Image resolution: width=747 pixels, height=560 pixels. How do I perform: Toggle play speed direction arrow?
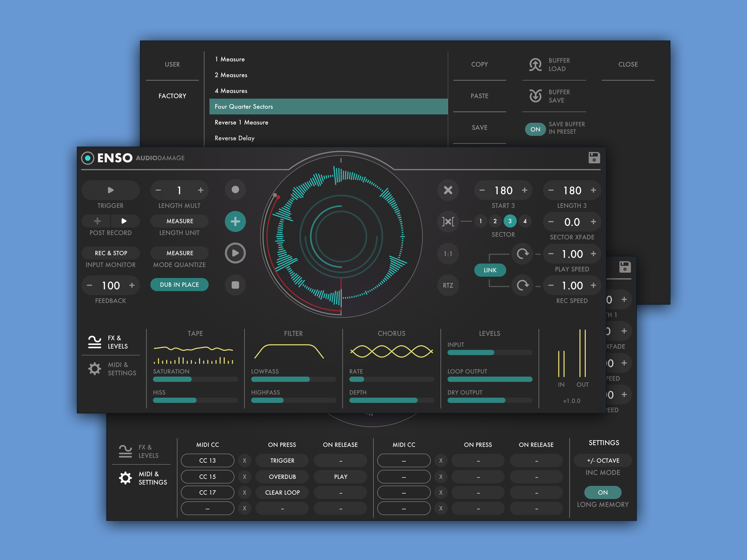(x=522, y=254)
